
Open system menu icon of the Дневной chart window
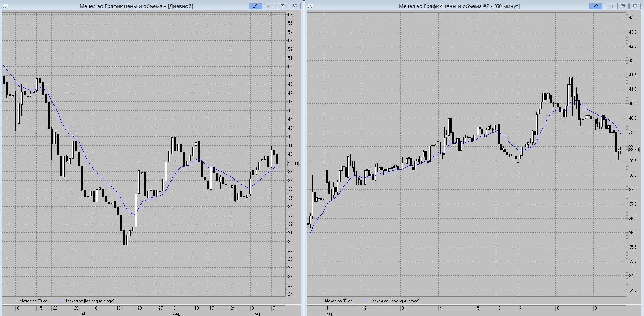coord(5,6)
